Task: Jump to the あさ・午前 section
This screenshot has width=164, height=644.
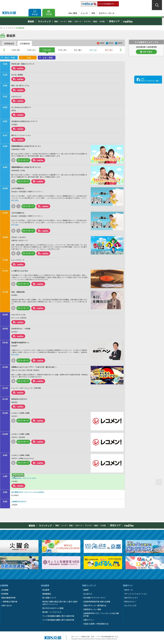Action: [x=9, y=57]
